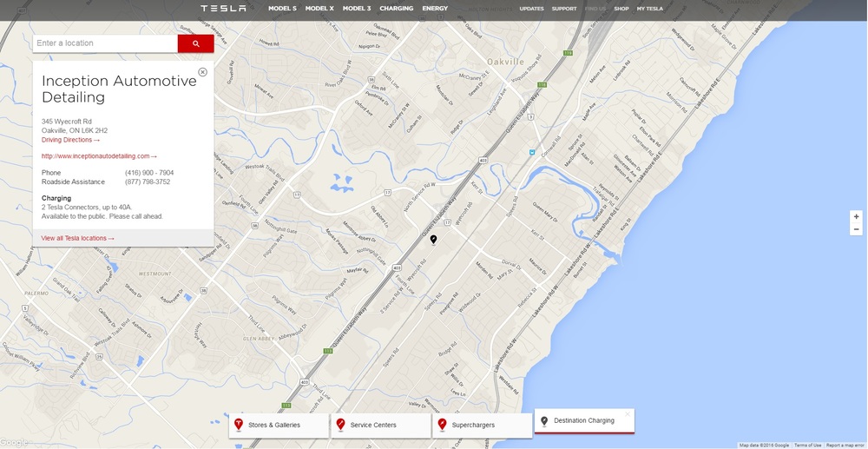Toggle the Destination Charging filter
Viewport: 868px width, 449px height.
click(x=584, y=420)
